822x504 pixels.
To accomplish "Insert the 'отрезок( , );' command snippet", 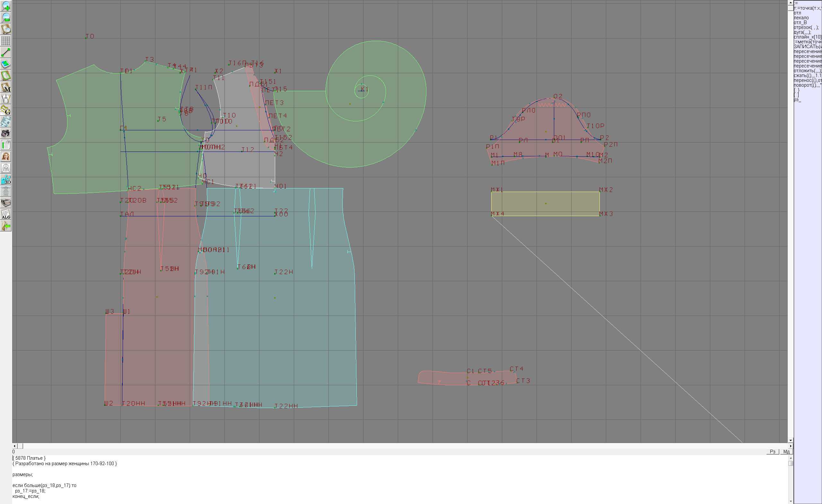I will coord(806,27).
